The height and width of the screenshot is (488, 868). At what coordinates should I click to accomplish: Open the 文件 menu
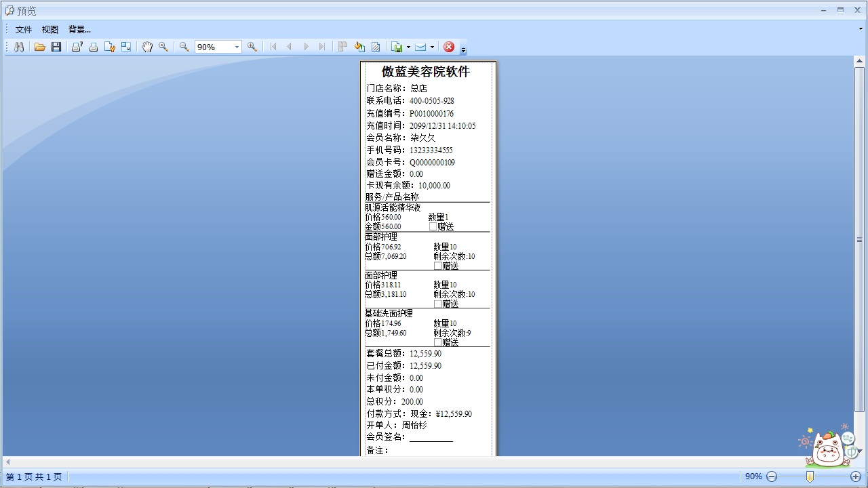(24, 29)
